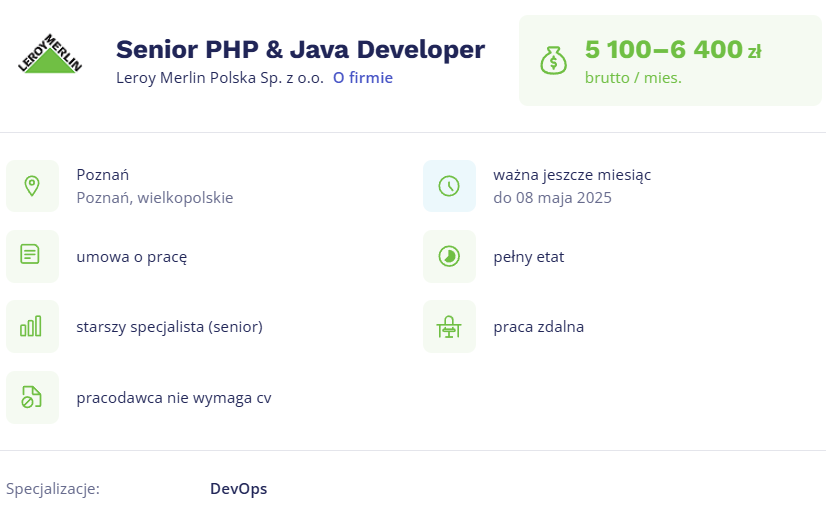Click the "Poznań, wielkopolskie" region text
826x521 pixels.
[154, 198]
